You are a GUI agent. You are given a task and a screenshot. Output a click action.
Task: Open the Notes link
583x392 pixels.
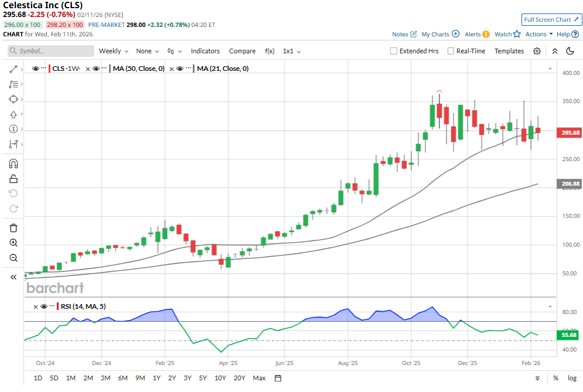point(404,34)
